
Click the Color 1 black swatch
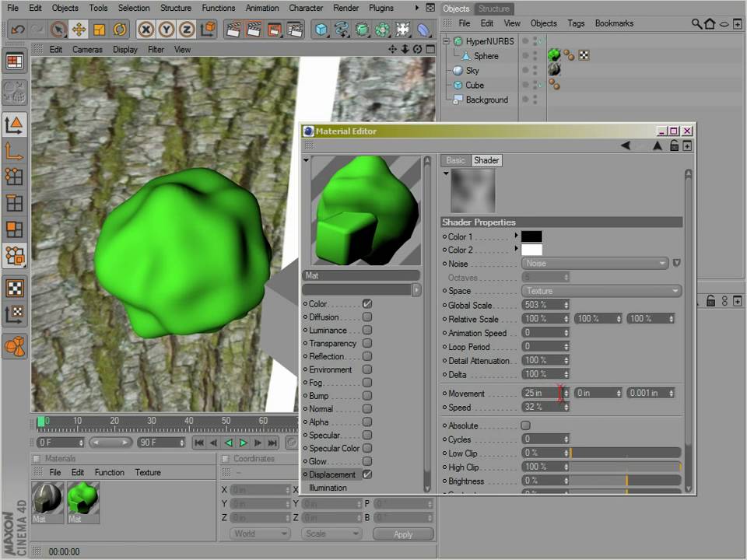531,236
